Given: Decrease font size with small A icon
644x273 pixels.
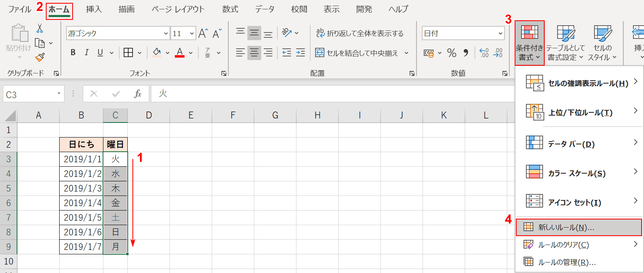Looking at the screenshot, I should 217,33.
